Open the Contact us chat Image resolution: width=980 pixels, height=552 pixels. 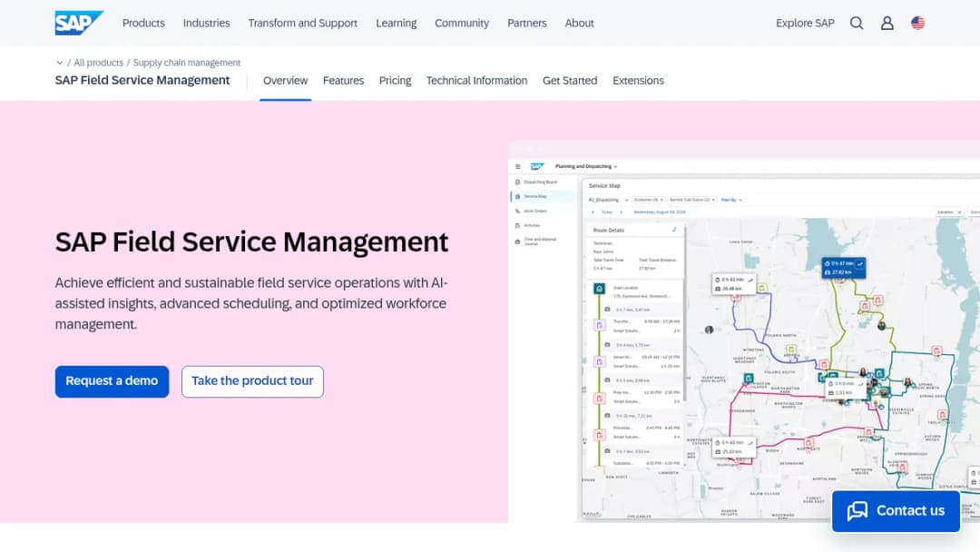point(896,511)
